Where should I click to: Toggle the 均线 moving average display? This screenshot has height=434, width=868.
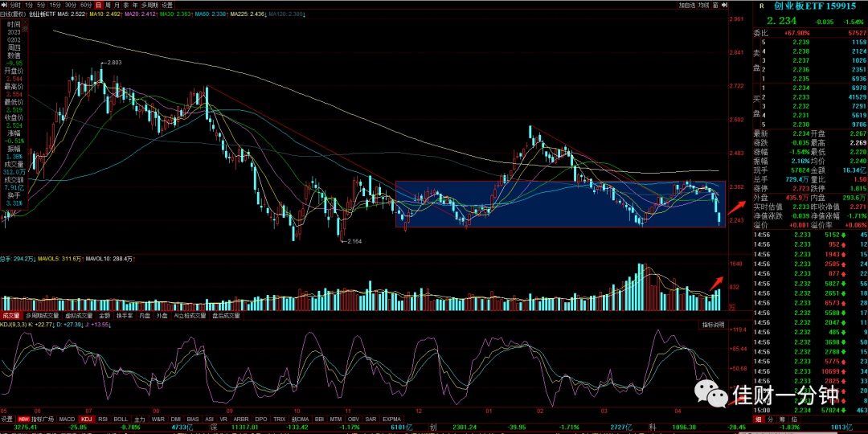click(704, 5)
